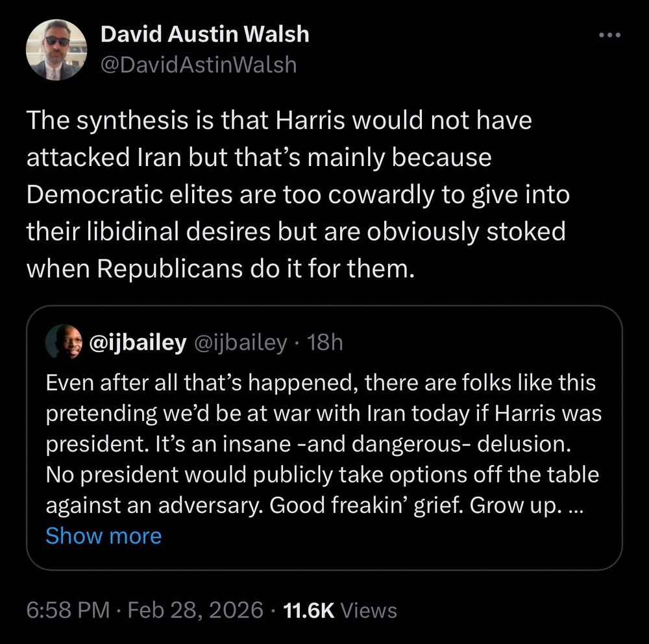This screenshot has width=649, height=644.
Task: Open the three-dot more options menu
Action: tap(610, 36)
